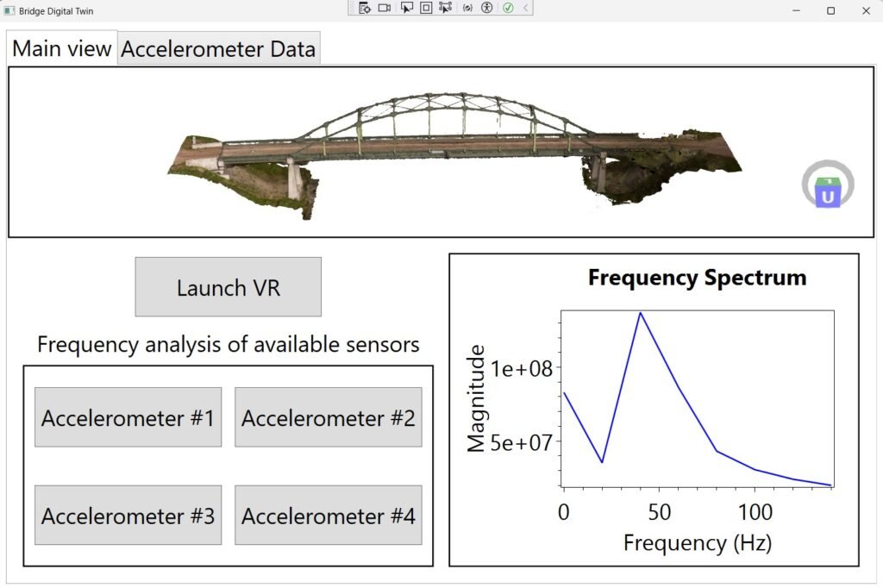Toggle Display Layout Adorners square icon
883x588 pixels.
click(426, 8)
